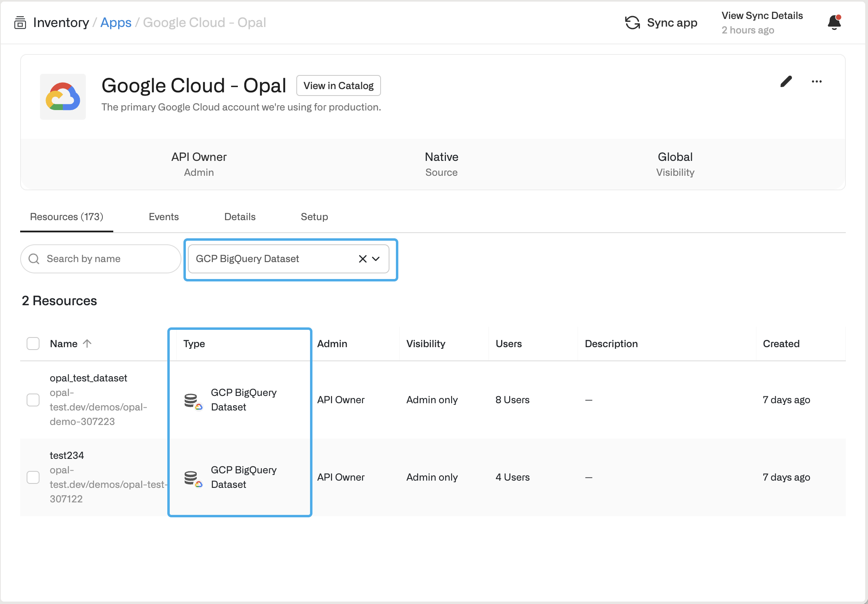868x604 pixels.
Task: Sort by Name using the arrow icon
Action: click(x=87, y=344)
